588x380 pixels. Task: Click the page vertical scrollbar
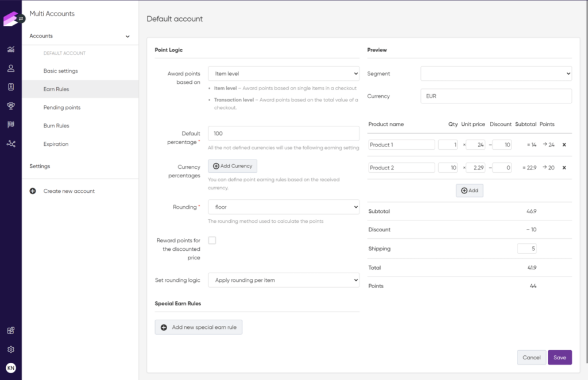[587, 182]
